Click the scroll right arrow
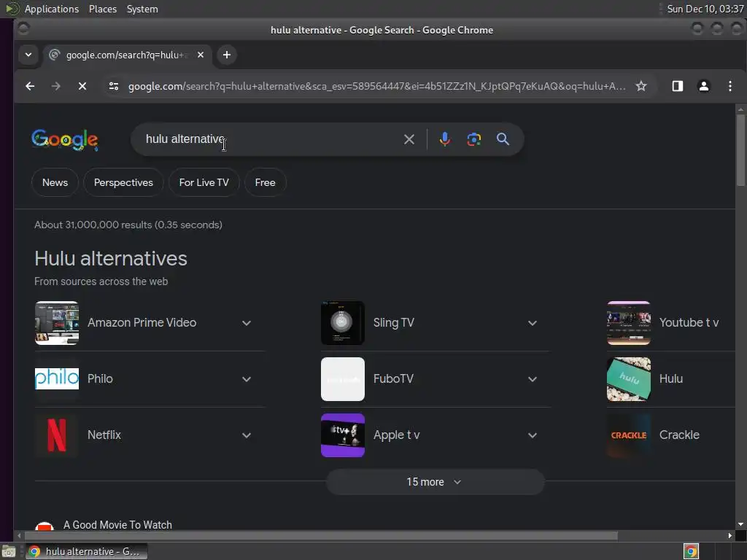Image resolution: width=747 pixels, height=560 pixels. point(729,536)
